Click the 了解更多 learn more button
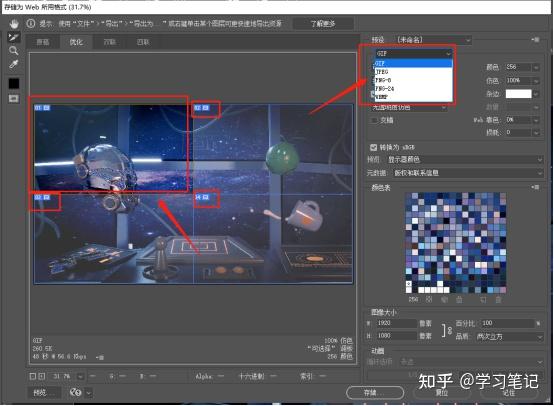Image resolution: width=554 pixels, height=406 pixels. (323, 24)
